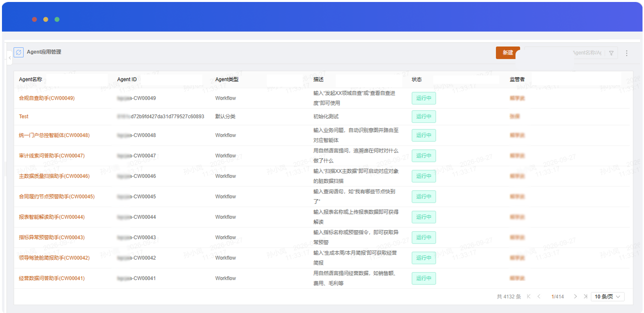Open the three-dot more options menu
This screenshot has height=313, width=644.
(627, 53)
